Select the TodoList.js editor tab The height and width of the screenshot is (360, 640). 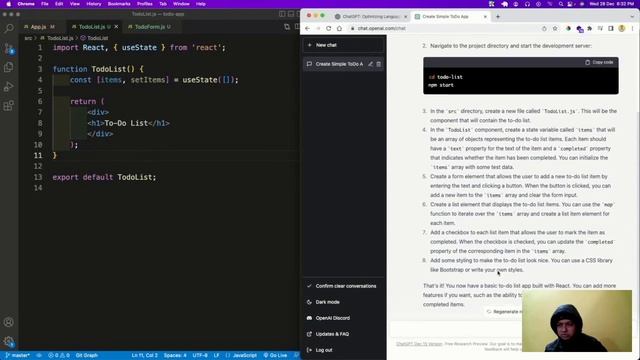pyautogui.click(x=92, y=27)
